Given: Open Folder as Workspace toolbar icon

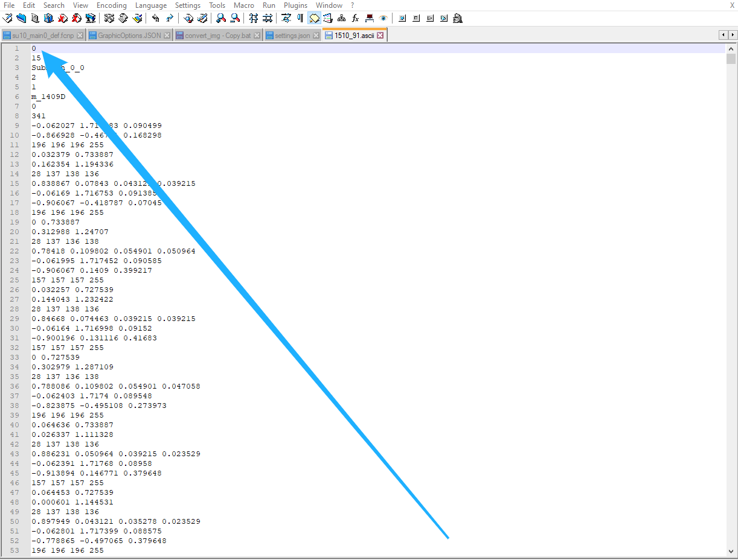Looking at the screenshot, I should pyautogui.click(x=370, y=18).
